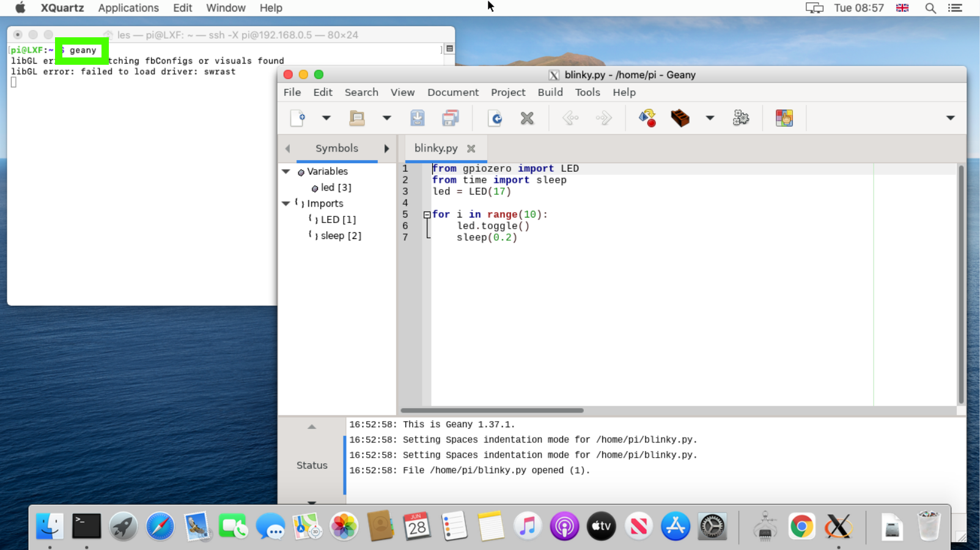The width and height of the screenshot is (980, 550).
Task: Open the Document menu
Action: click(x=452, y=92)
